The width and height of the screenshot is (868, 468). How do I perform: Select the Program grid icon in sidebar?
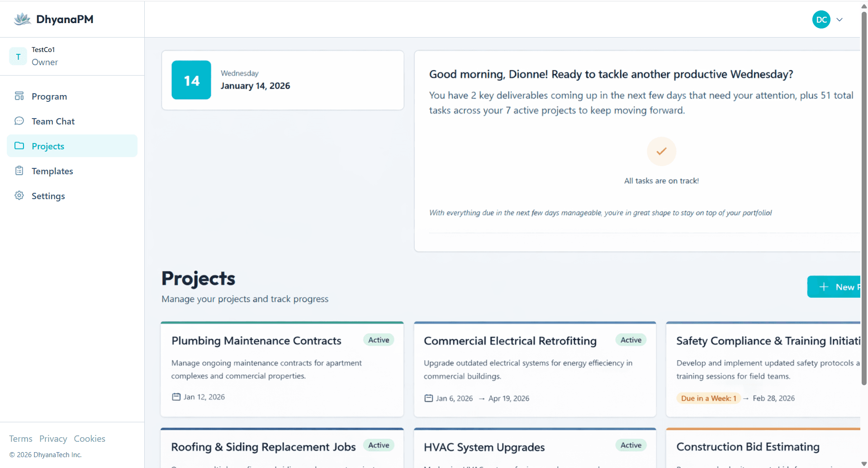point(19,96)
